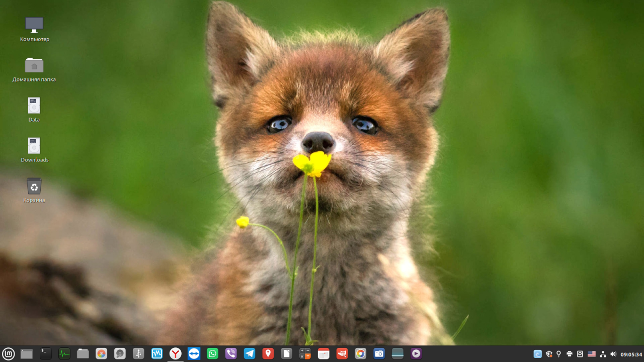Viewport: 644px width, 362px height.
Task: Open the clock showing 09:05:34
Action: coord(631,354)
